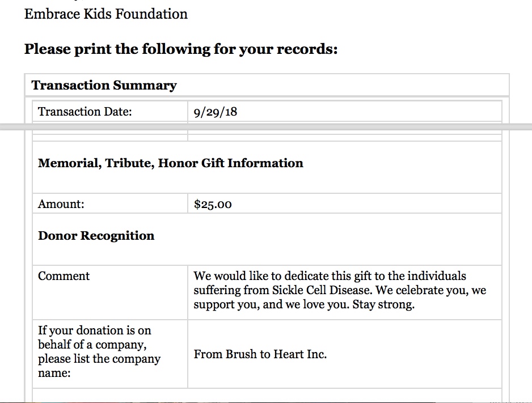Click the 'Please print the following' heading

(180, 49)
